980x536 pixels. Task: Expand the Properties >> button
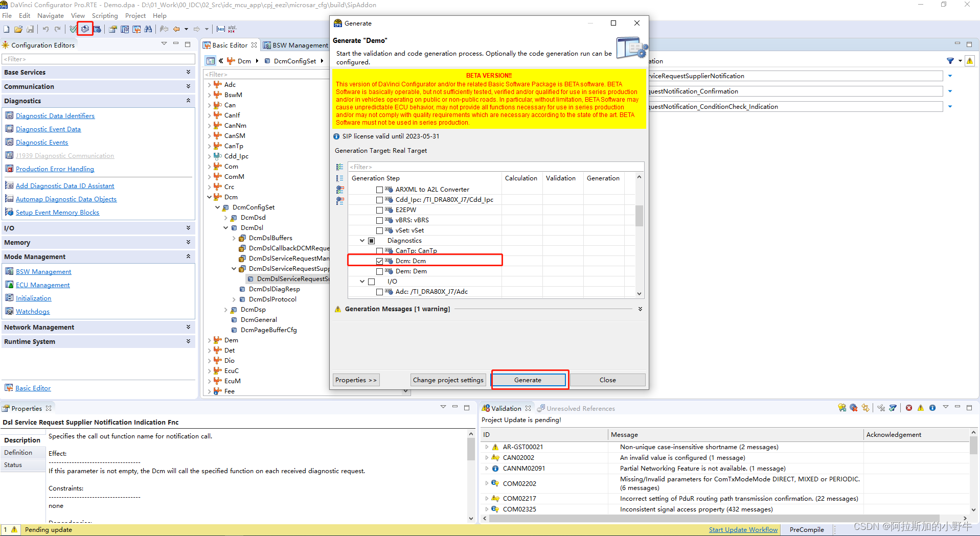point(356,380)
